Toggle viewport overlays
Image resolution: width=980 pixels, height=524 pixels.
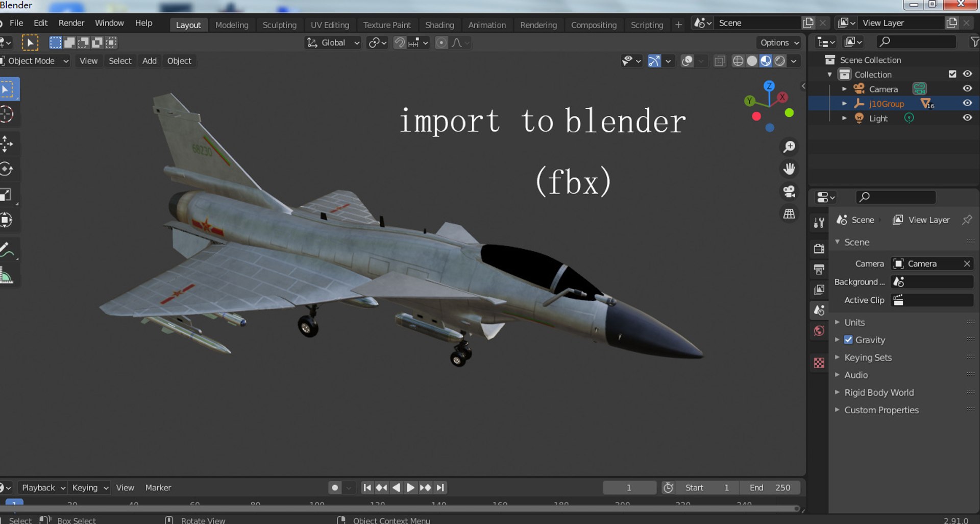point(688,61)
